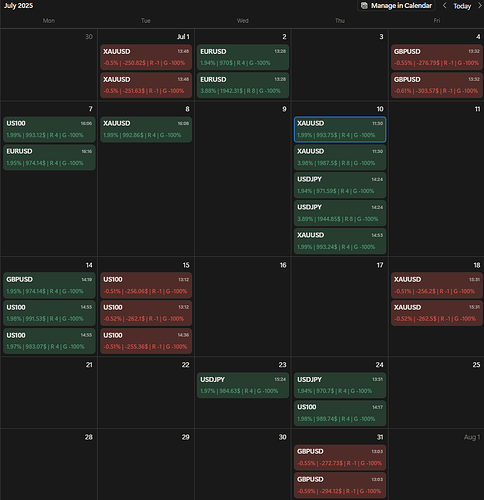The width and height of the screenshot is (484, 500).
Task: Open the XAUUSD -262.5$ trade on July 18
Action: 437,313
